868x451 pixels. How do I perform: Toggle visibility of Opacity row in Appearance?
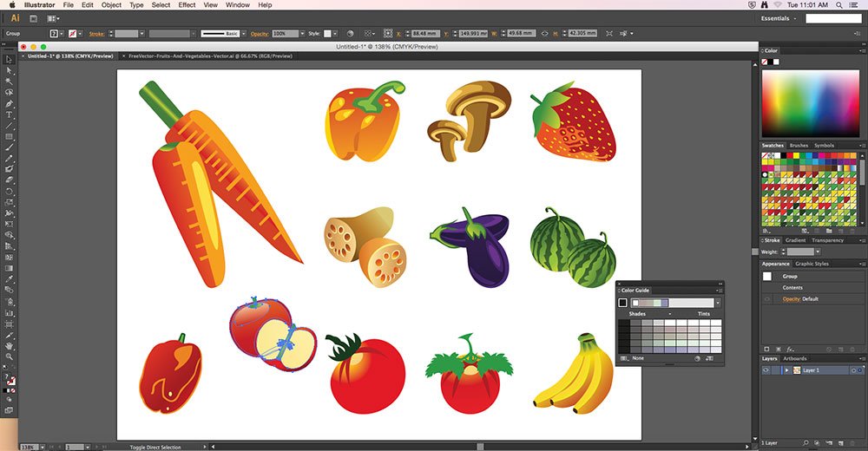(767, 299)
